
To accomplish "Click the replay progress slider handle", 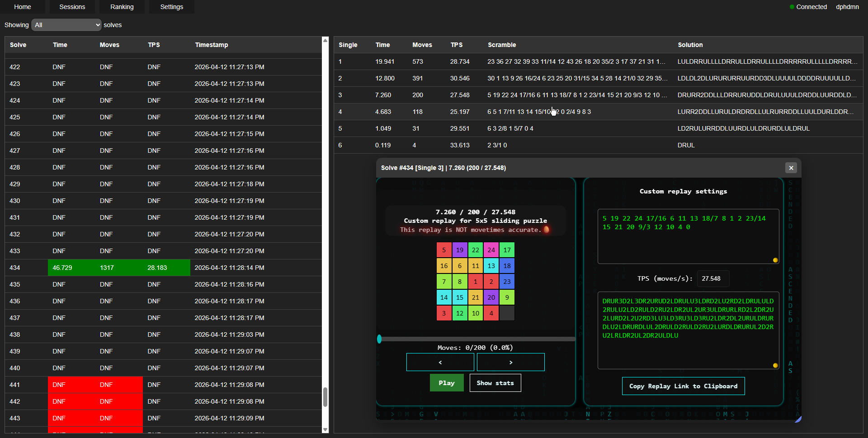I will tap(379, 339).
